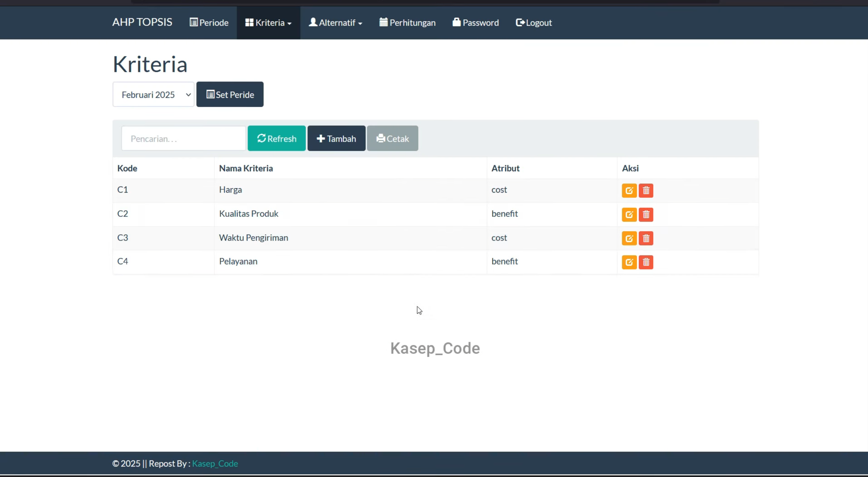The image size is (868, 477).
Task: Add a new criterion with Tambah
Action: point(336,138)
